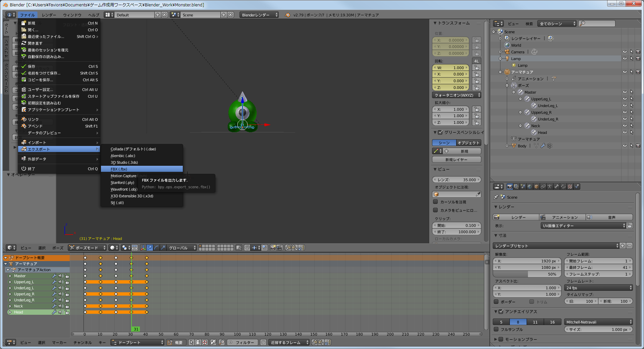
Task: Adjust the レンズ 35.000 field
Action: pos(457,180)
